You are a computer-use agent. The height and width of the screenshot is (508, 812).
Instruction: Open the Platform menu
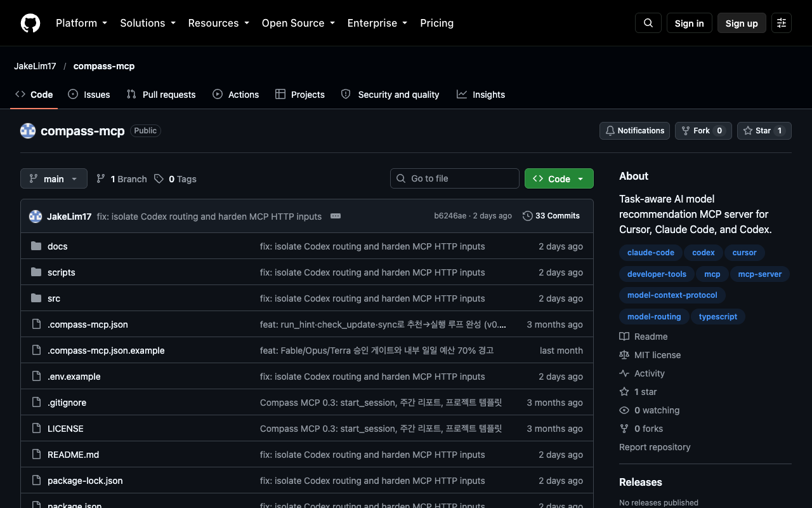coord(82,23)
